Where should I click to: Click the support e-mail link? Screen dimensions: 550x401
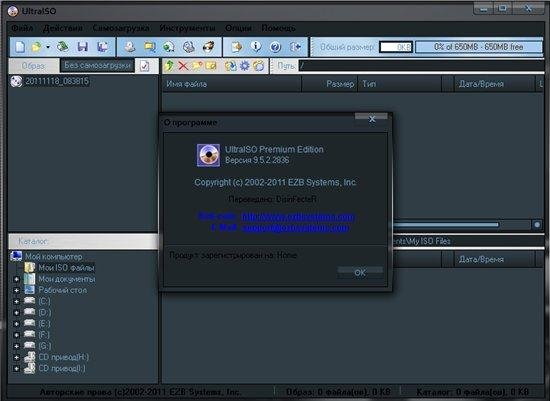295,228
